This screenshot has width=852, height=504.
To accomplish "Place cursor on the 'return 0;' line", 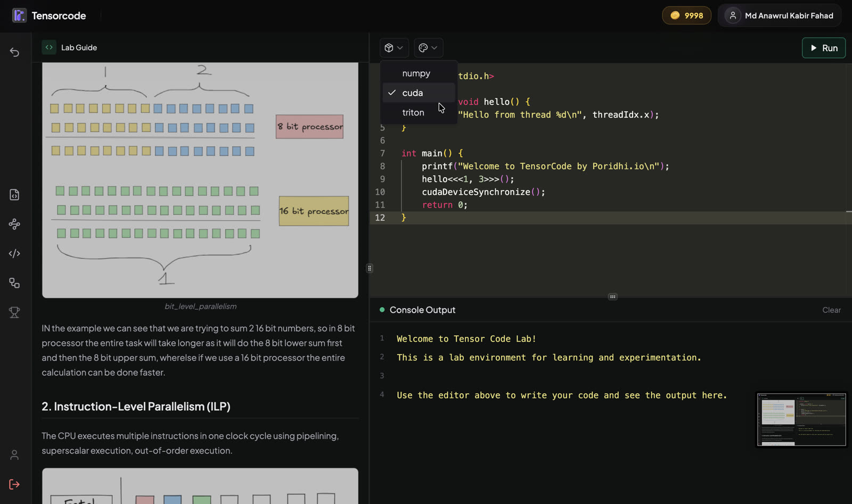I will (445, 205).
